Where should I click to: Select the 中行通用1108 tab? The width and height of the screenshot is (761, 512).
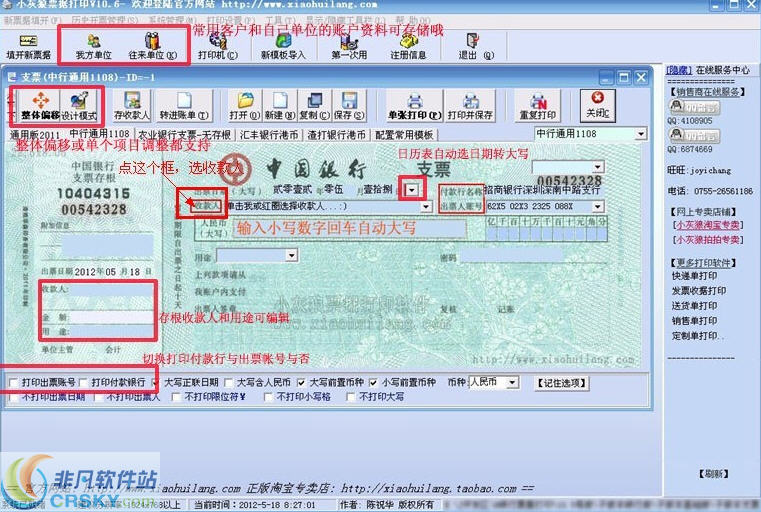[99, 133]
